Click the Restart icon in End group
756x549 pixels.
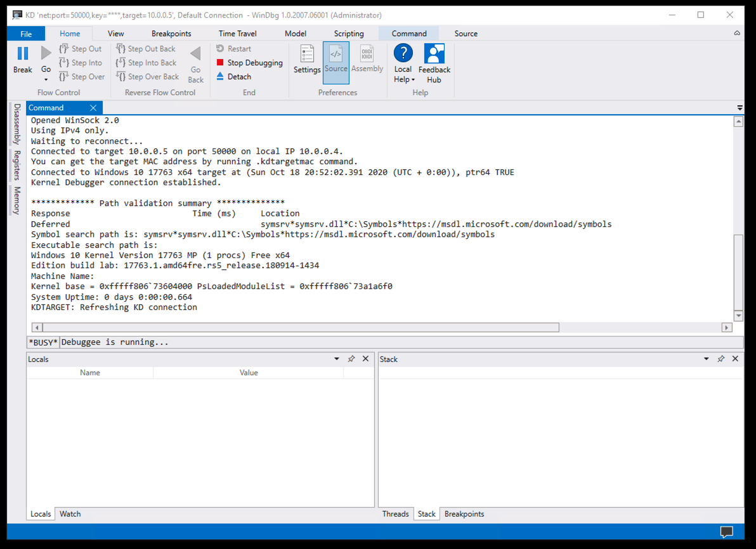click(x=220, y=49)
